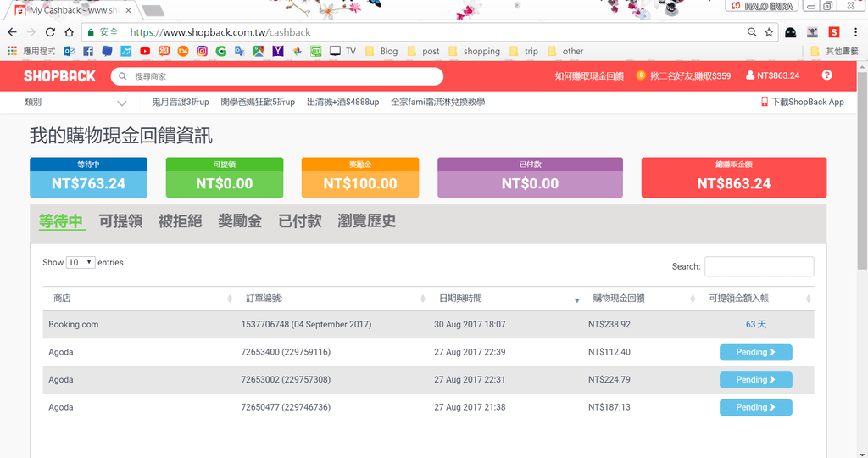Open the Facebook bookmark icon
Image resolution: width=868 pixels, height=458 pixels.
(x=88, y=51)
